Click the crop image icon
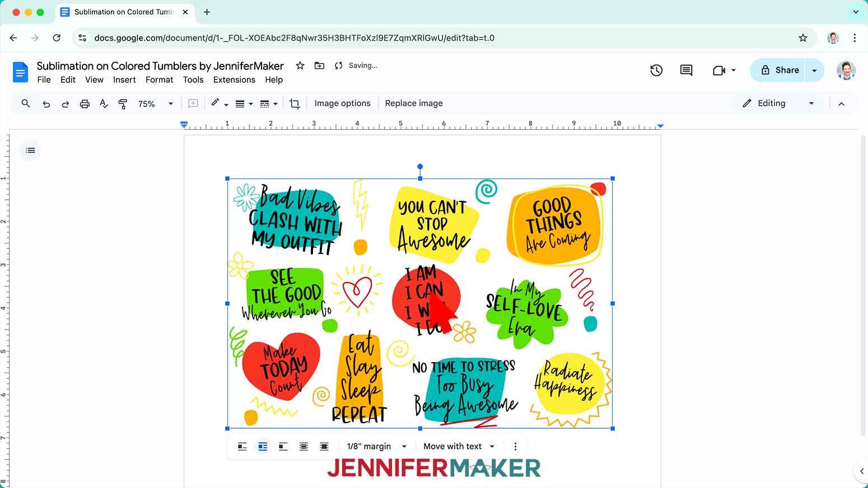The image size is (868, 488). (x=295, y=104)
